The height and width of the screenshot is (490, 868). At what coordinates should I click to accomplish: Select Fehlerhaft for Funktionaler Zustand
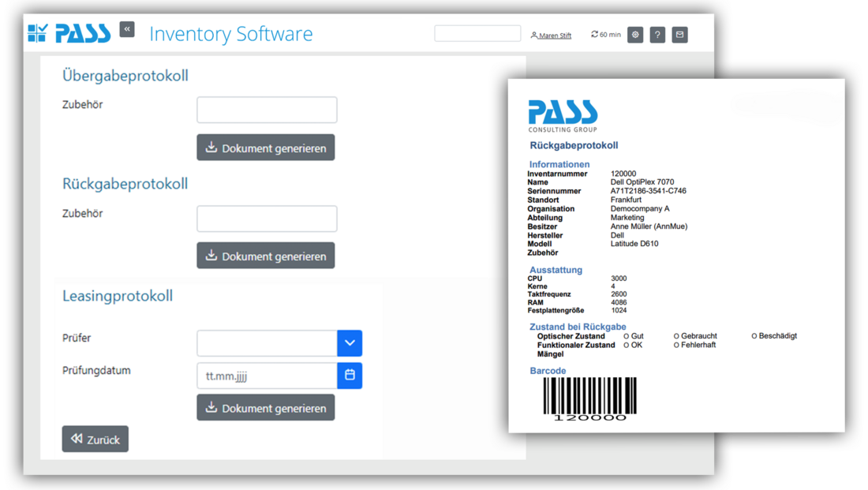[x=675, y=344]
